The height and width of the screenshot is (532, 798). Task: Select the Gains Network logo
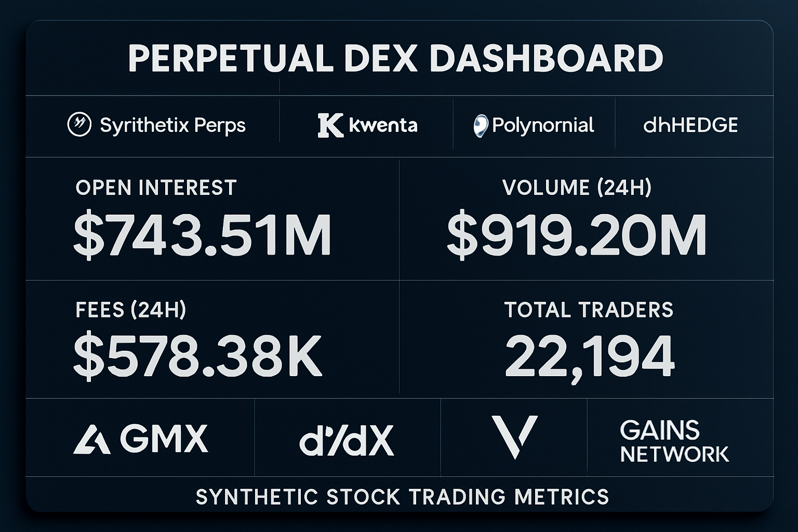(x=674, y=442)
